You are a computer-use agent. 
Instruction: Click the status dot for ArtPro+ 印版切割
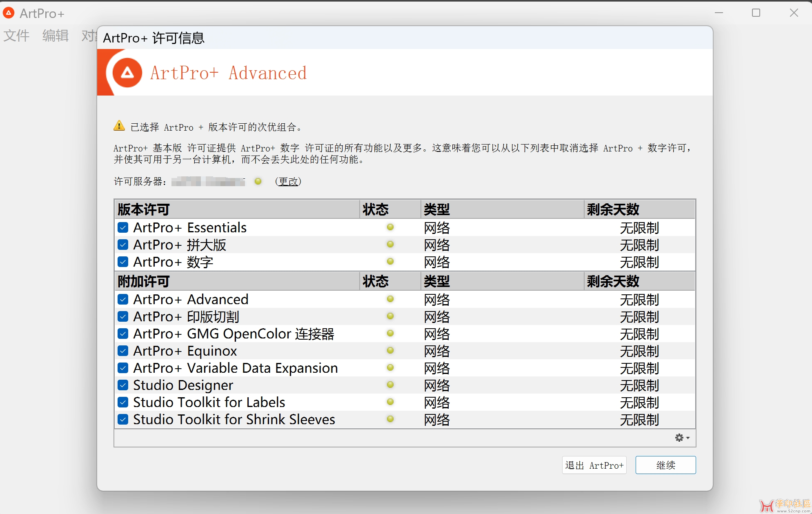tap(390, 316)
